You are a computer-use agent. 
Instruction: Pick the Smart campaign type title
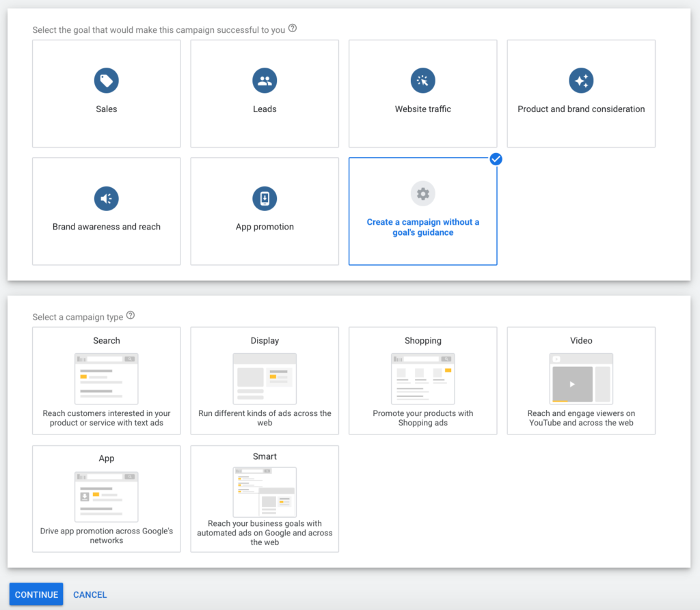265,456
